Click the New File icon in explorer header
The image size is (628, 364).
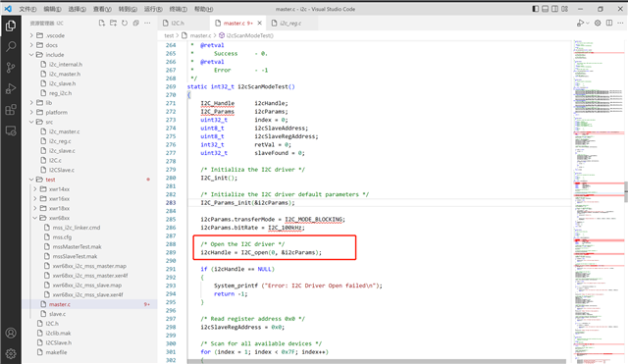click(x=102, y=24)
